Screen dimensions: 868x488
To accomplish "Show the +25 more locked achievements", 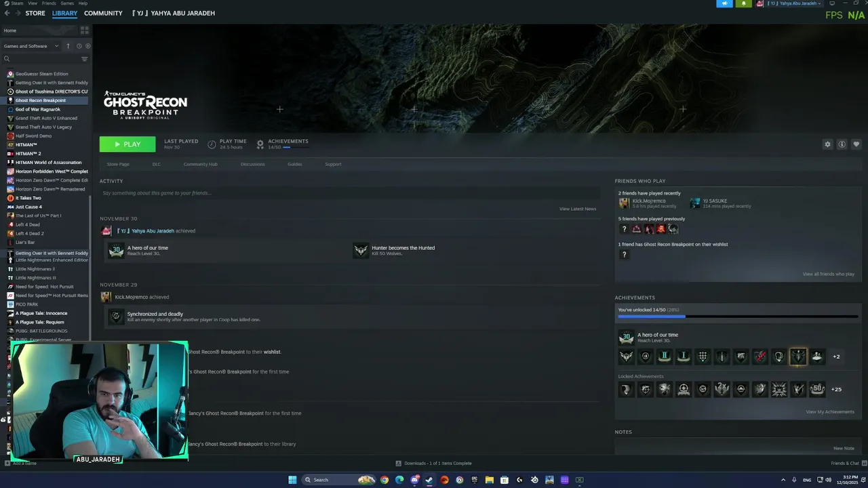I will (836, 389).
